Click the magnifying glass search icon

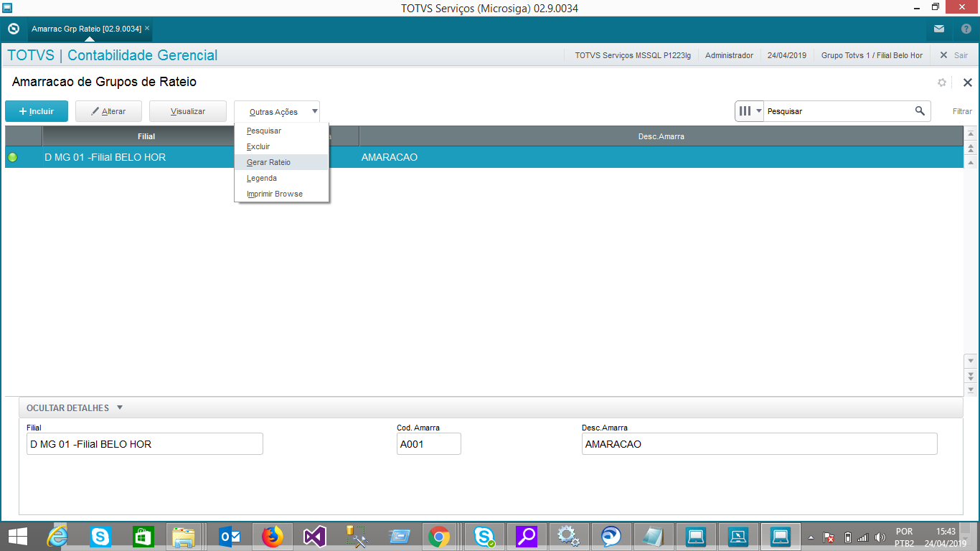tap(920, 111)
